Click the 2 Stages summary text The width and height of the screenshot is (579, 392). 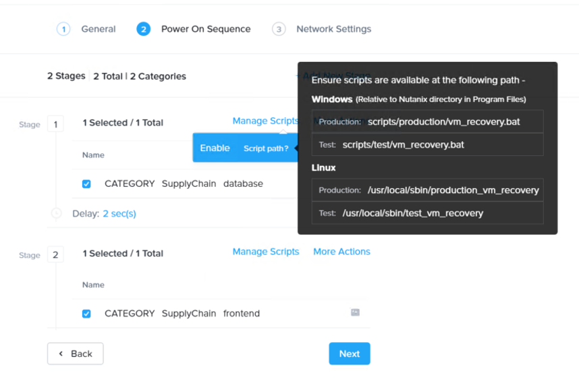pyautogui.click(x=66, y=76)
